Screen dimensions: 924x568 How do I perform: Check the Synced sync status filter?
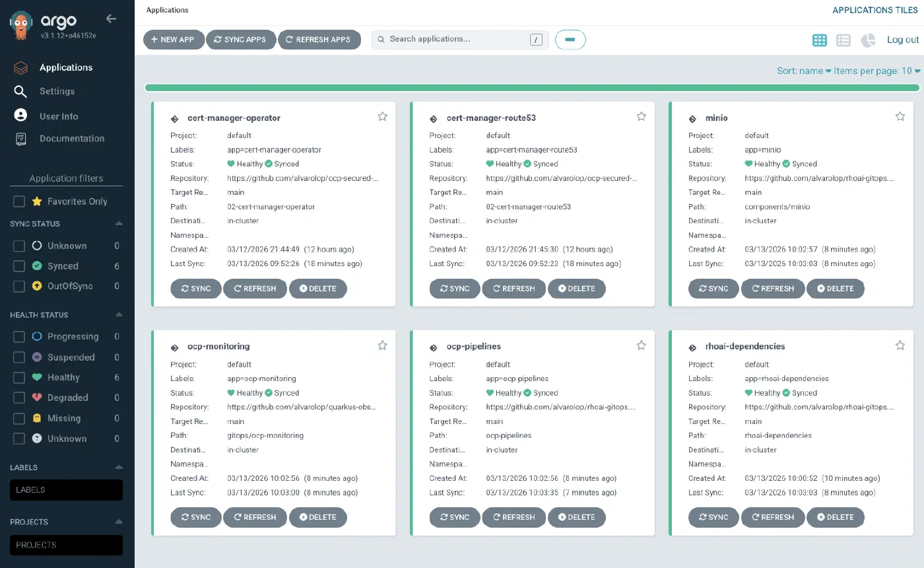click(19, 266)
